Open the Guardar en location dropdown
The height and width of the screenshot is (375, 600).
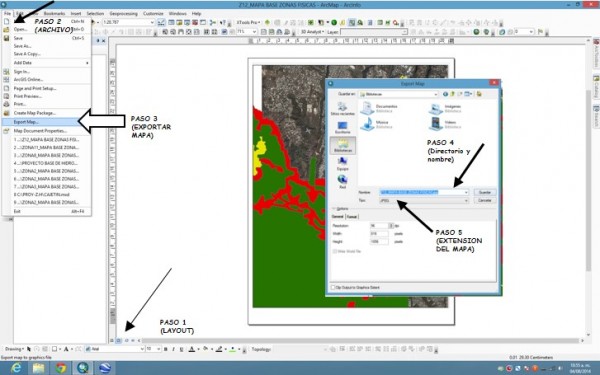399,94
